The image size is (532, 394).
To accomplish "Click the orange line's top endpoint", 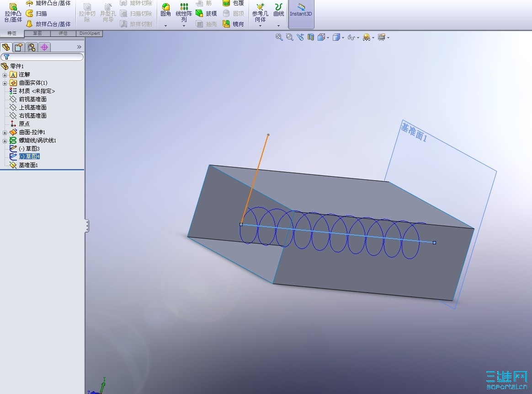I will [x=268, y=135].
